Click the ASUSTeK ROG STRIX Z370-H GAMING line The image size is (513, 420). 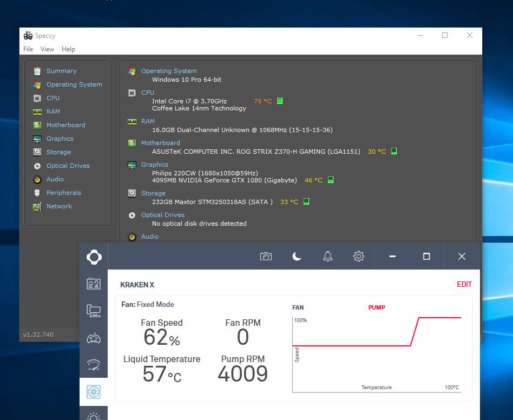click(x=256, y=152)
